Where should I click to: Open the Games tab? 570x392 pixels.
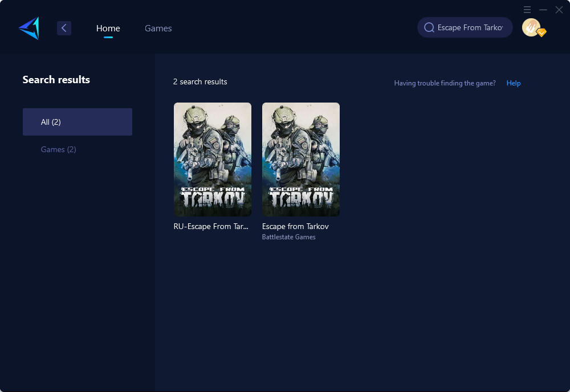[x=158, y=28]
